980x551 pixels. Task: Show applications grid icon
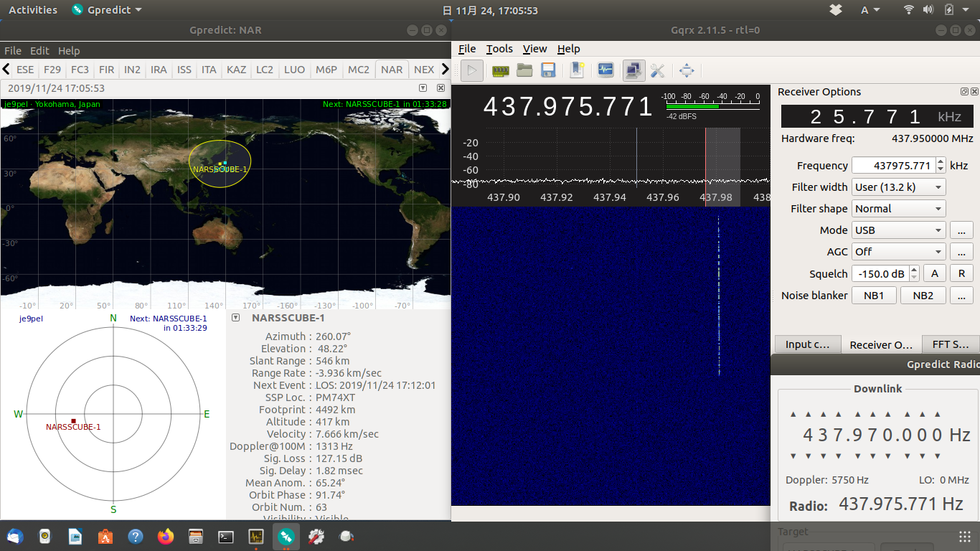pos(965,537)
